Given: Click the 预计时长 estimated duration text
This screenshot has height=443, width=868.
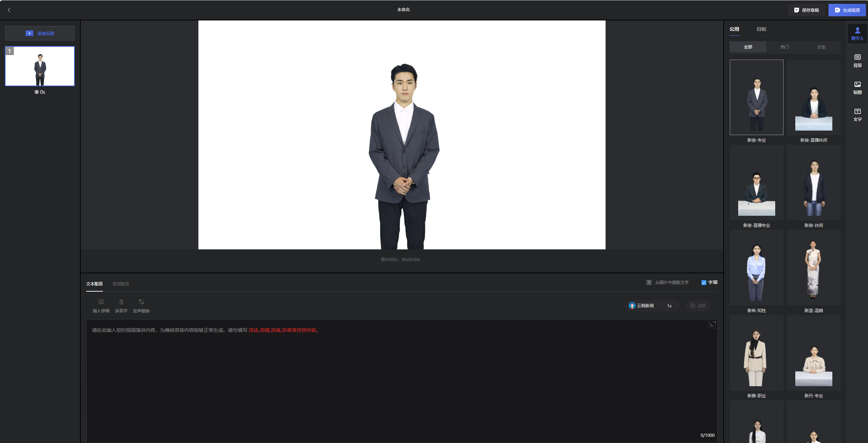Looking at the screenshot, I should (400, 260).
